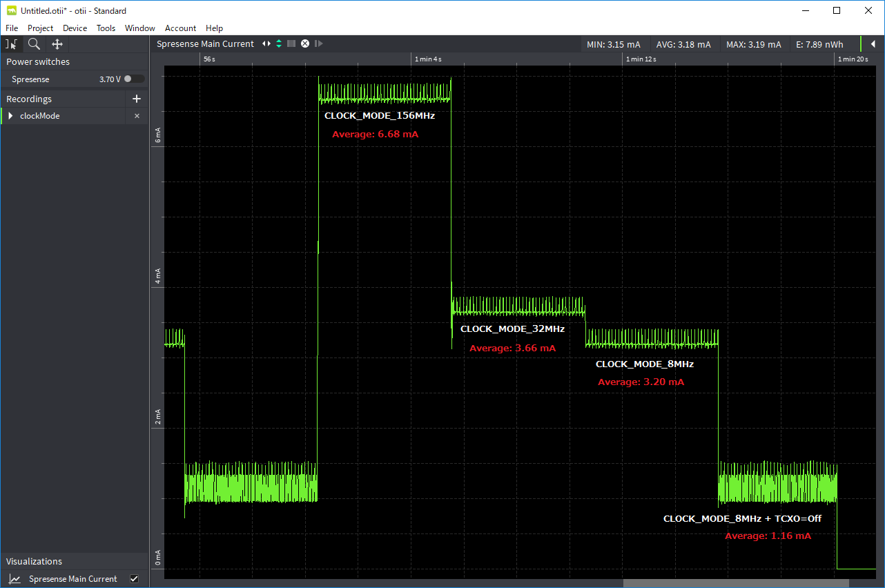The height and width of the screenshot is (588, 885).
Task: Click the skip-to-end play icon
Action: [318, 44]
